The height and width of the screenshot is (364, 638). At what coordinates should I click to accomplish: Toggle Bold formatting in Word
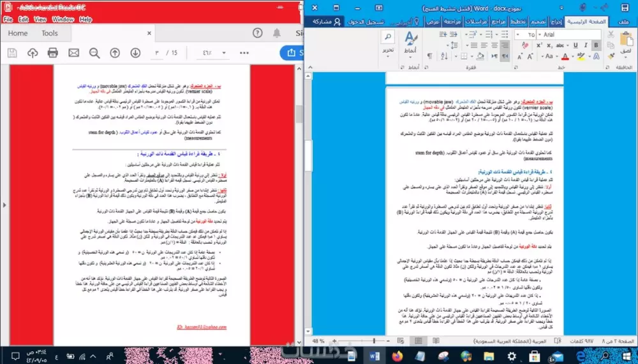pos(596,45)
